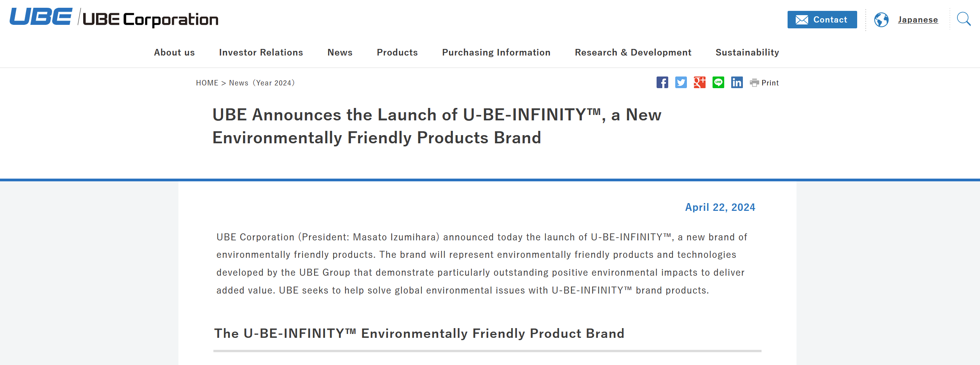Click the printer icon to print
The width and height of the screenshot is (980, 365).
(754, 83)
